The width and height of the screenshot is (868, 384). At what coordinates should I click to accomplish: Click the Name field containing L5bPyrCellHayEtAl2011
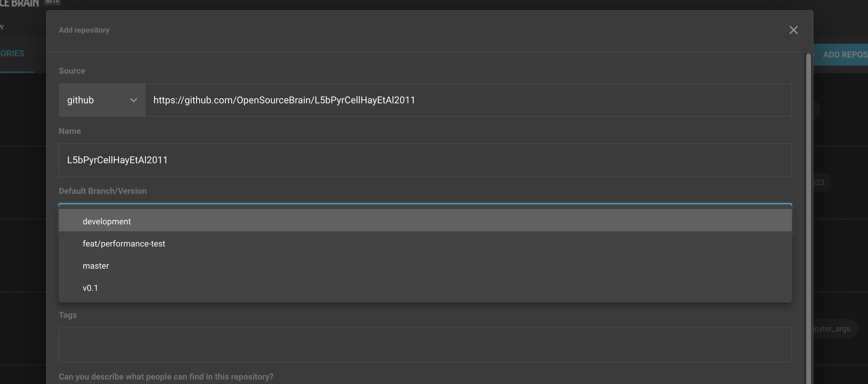[x=425, y=160]
